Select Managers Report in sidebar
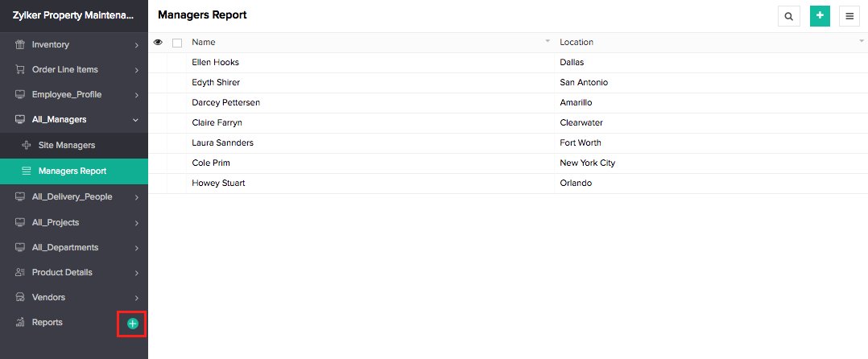Screen dimensions: 868x359 (74, 171)
